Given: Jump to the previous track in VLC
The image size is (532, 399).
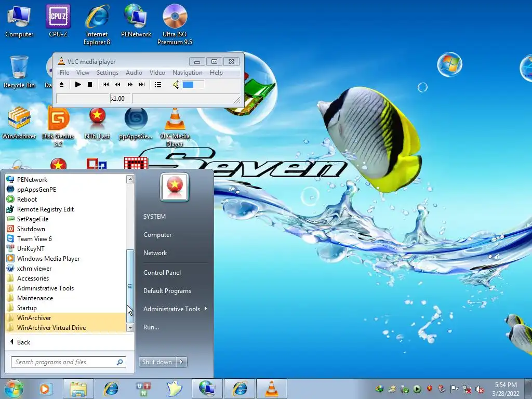Looking at the screenshot, I should click(105, 85).
